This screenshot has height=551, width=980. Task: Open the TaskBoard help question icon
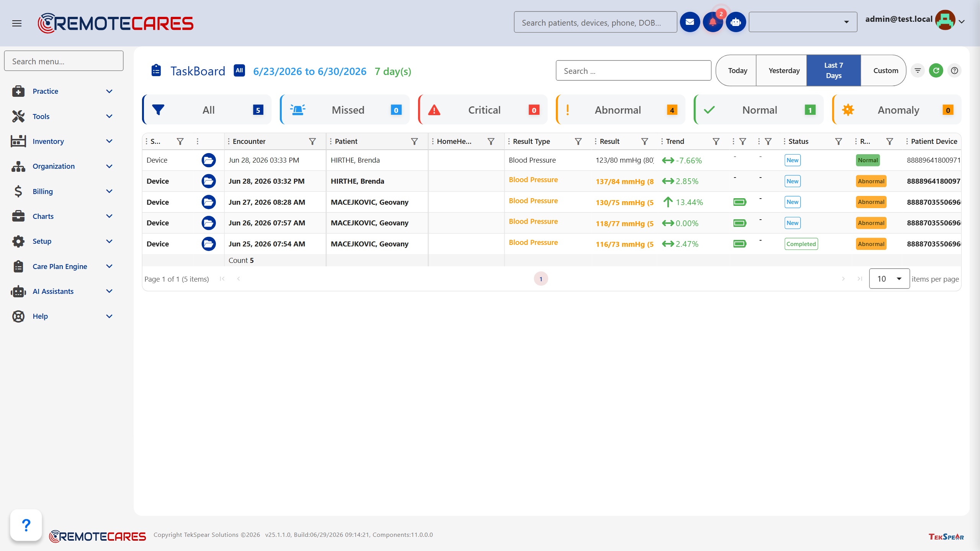coord(954,70)
